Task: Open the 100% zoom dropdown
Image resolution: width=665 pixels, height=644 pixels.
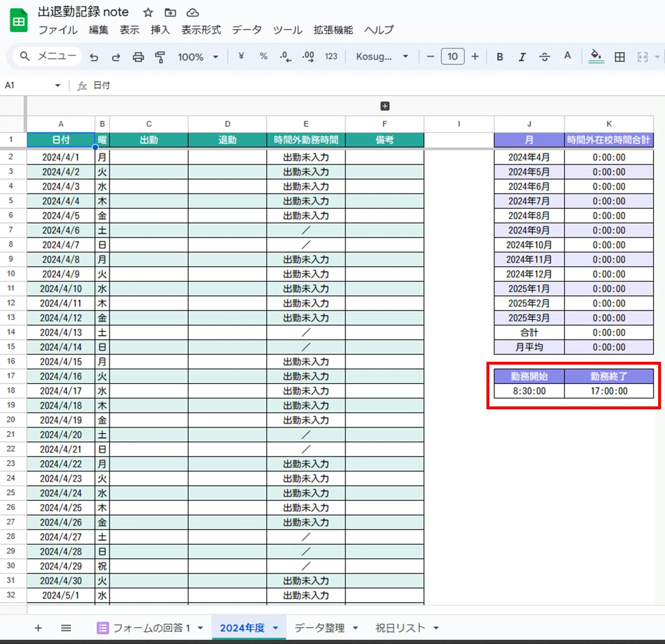Action: (198, 57)
